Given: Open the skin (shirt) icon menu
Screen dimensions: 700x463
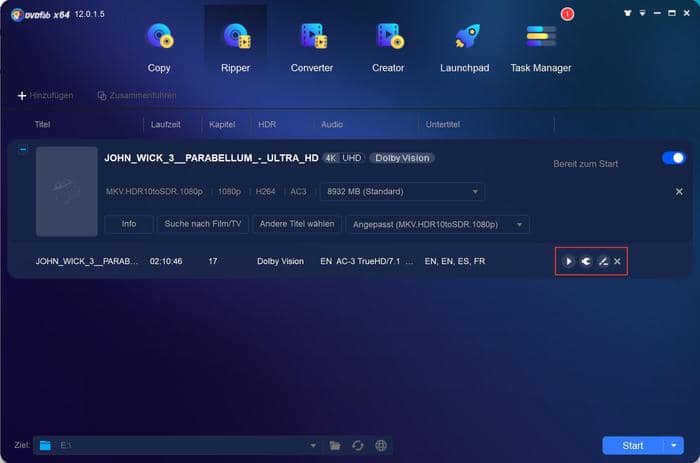Looking at the screenshot, I should point(628,13).
